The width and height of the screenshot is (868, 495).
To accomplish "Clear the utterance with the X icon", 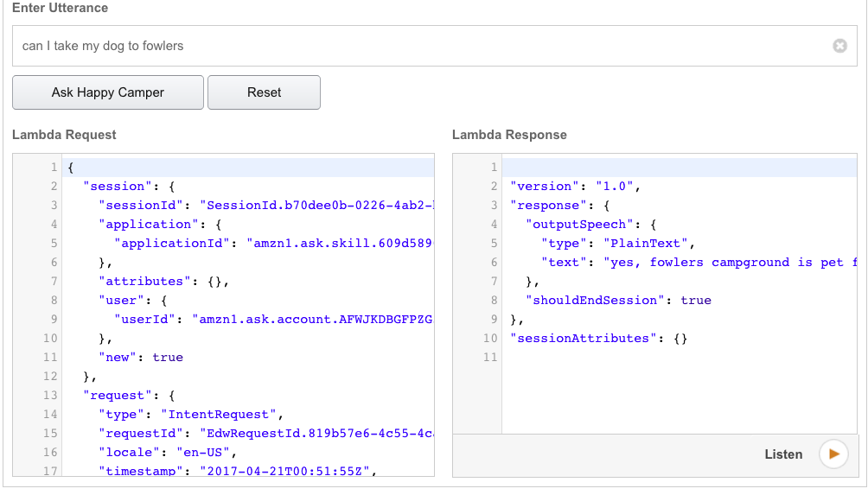I will [x=839, y=46].
